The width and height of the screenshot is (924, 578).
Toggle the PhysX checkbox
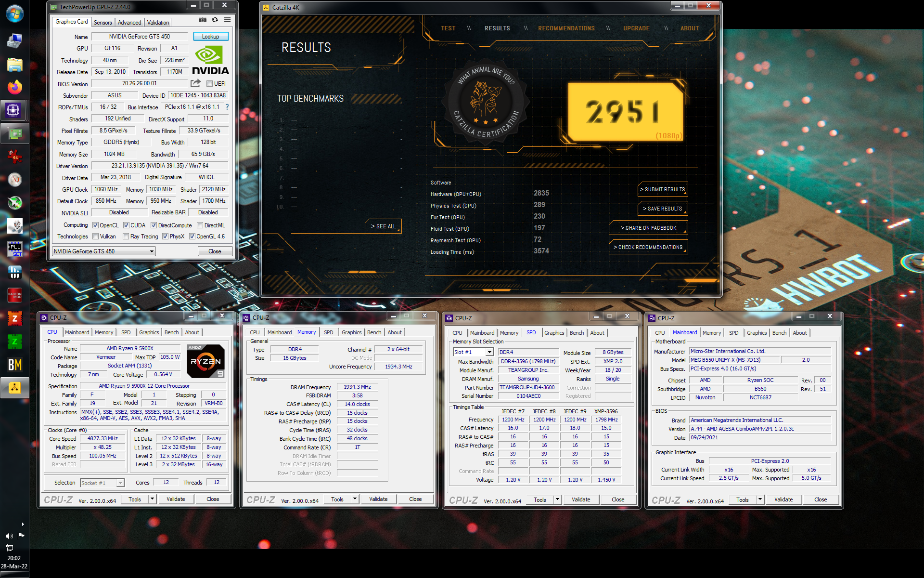(165, 236)
